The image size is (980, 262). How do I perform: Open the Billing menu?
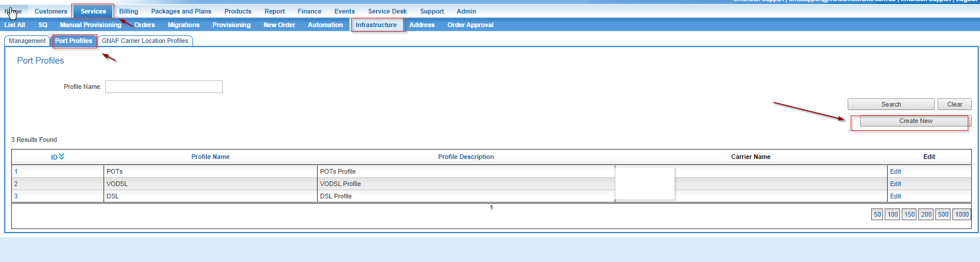128,11
